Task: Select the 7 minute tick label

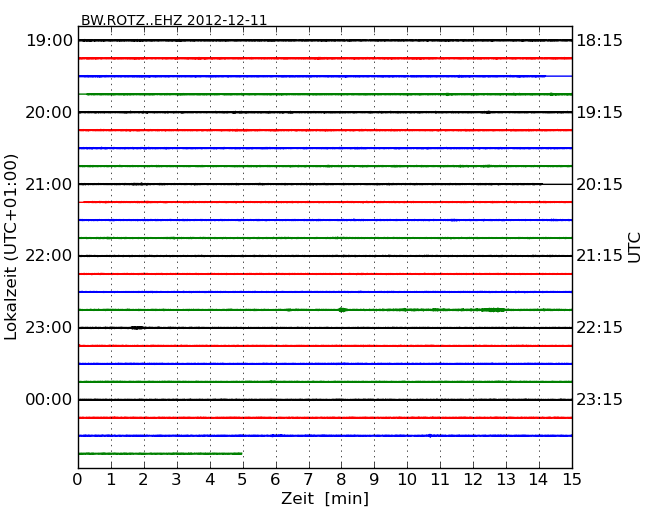Action: click(x=308, y=480)
